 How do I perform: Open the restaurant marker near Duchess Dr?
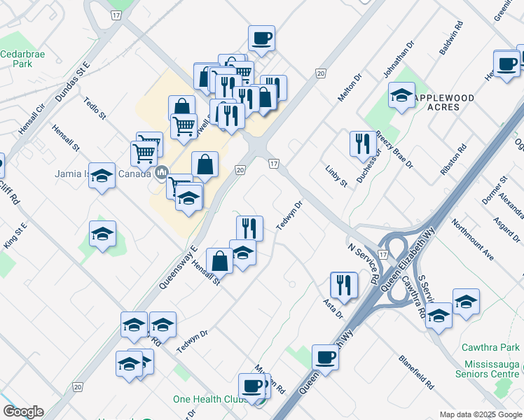pos(362,143)
